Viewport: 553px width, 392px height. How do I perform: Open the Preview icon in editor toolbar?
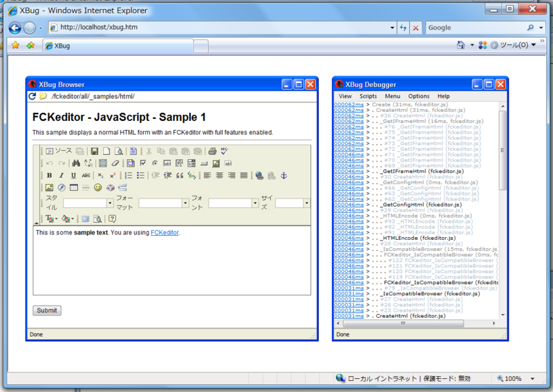coord(119,151)
